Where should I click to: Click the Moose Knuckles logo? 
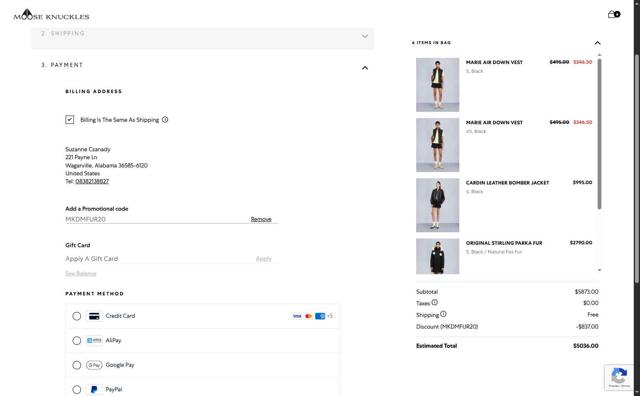click(x=51, y=15)
